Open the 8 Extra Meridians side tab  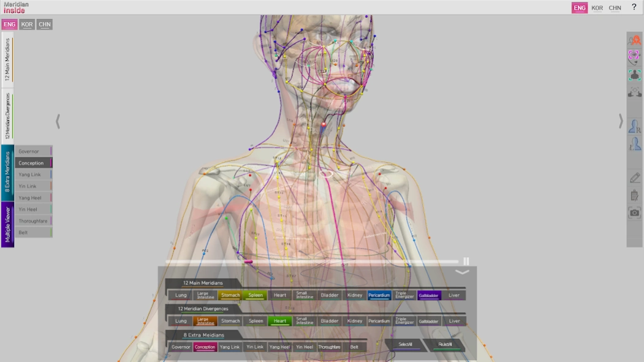point(7,172)
